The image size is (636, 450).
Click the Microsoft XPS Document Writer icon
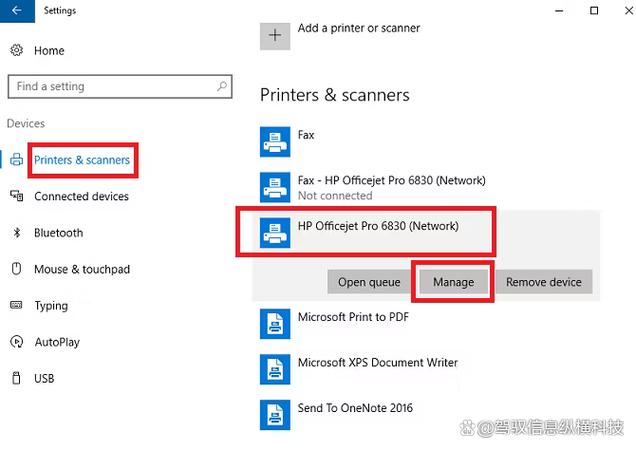[275, 369]
